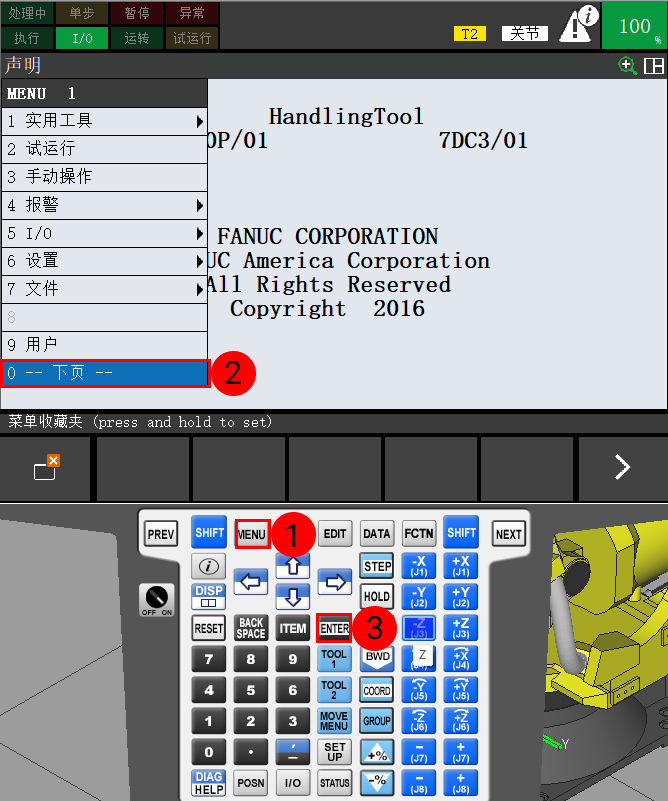Select menu item 9 用户
The image size is (668, 801).
coord(105,345)
